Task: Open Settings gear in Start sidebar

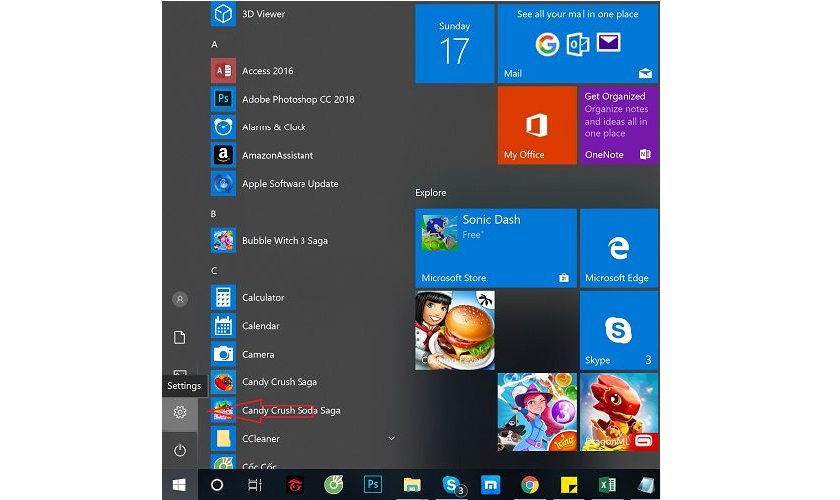Action: coord(180,412)
